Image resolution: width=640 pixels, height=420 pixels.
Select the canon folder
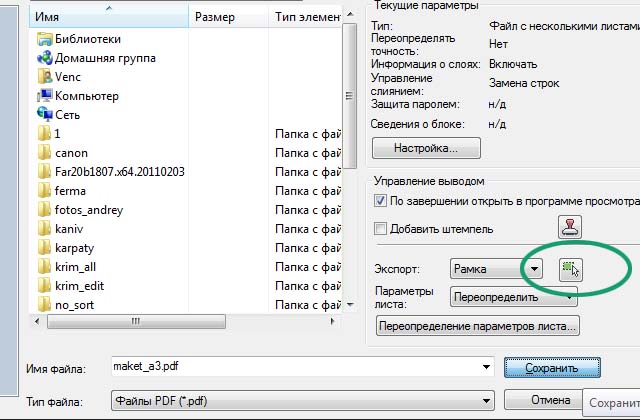click(71, 153)
